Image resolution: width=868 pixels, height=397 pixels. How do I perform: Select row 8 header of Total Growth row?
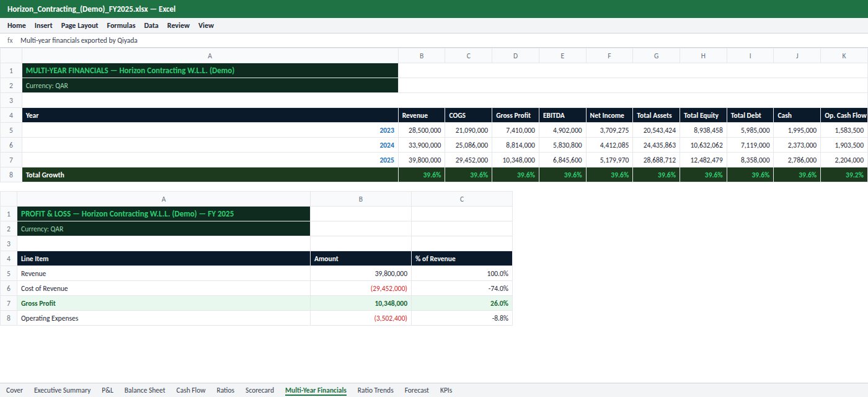tap(11, 175)
